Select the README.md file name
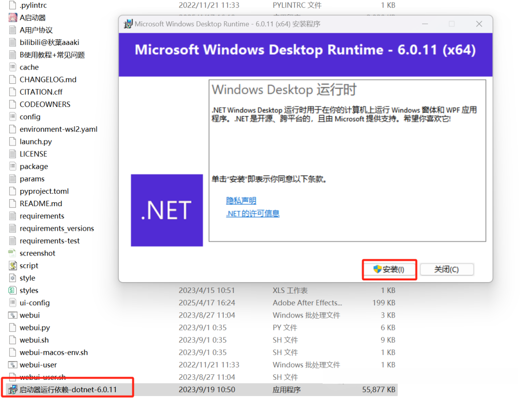The height and width of the screenshot is (398, 532). coord(41,203)
